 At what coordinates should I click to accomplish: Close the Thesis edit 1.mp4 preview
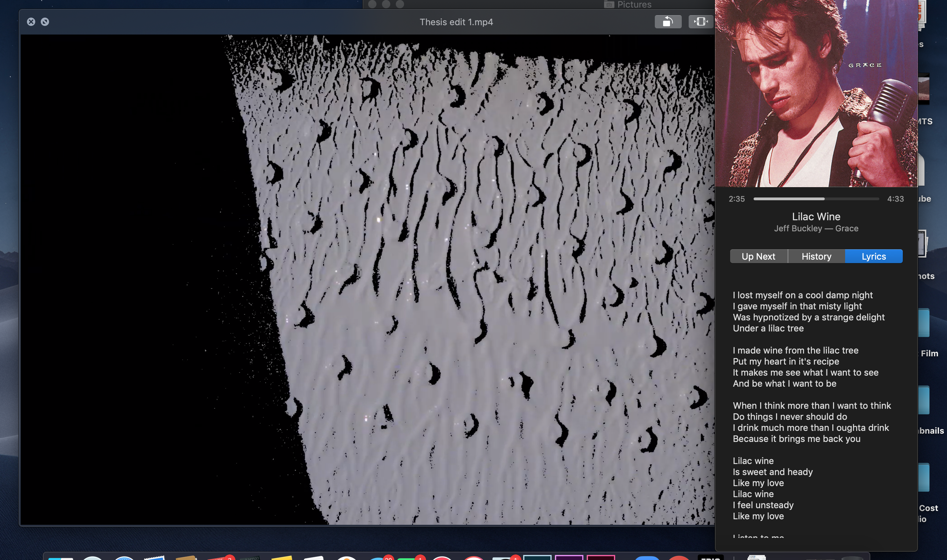point(31,22)
